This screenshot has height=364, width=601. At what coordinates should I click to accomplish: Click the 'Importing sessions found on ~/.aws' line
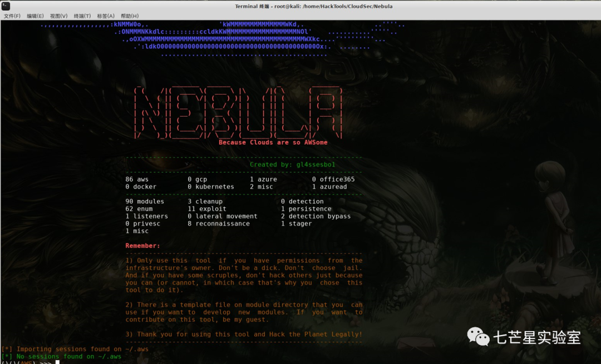click(x=75, y=349)
